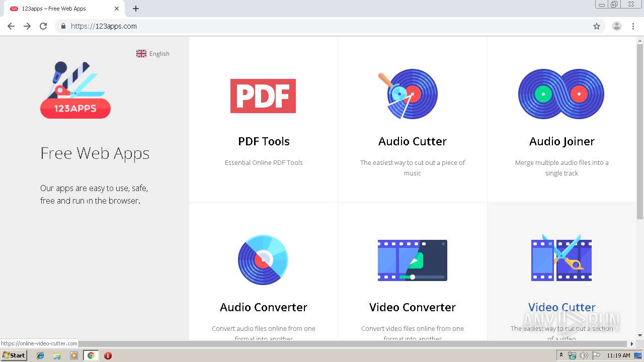Open the PDF Tools red icon

263,96
